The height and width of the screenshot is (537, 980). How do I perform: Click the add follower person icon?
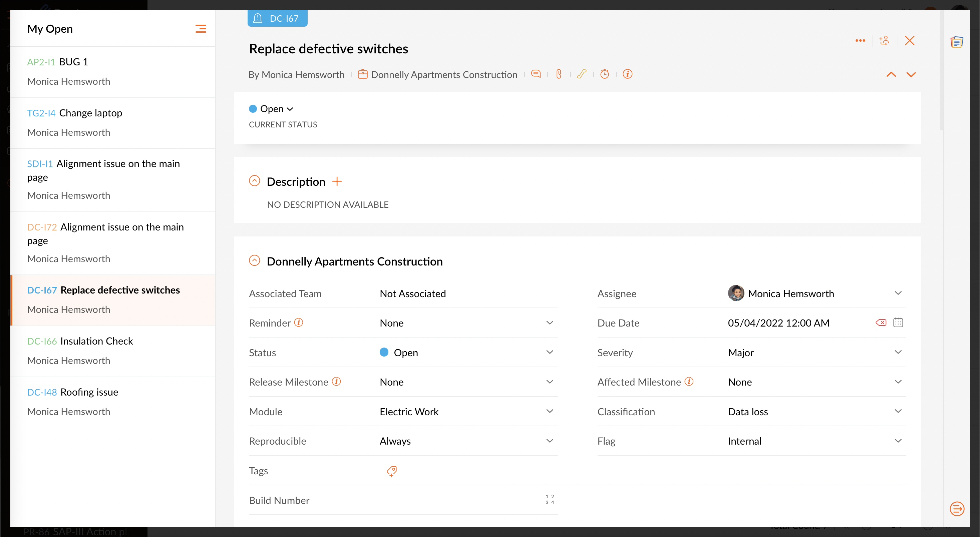point(885,40)
